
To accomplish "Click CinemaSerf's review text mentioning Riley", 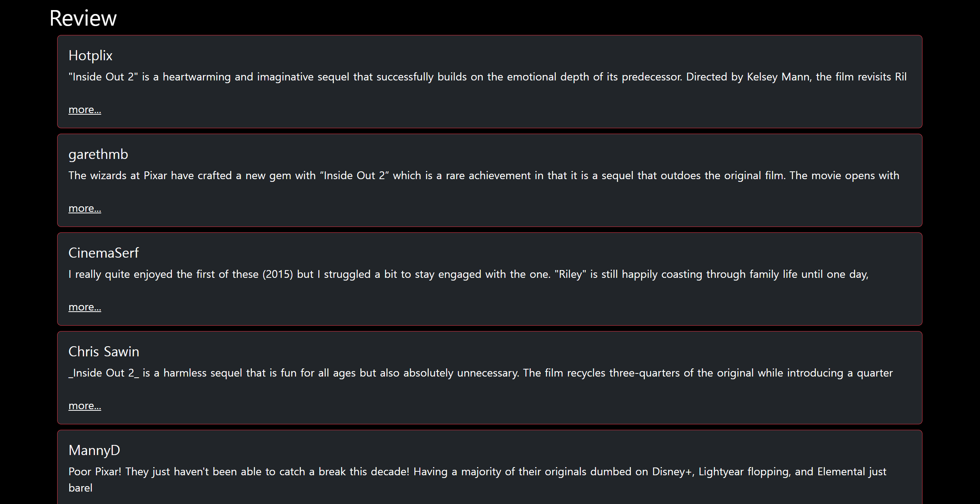I will (468, 274).
